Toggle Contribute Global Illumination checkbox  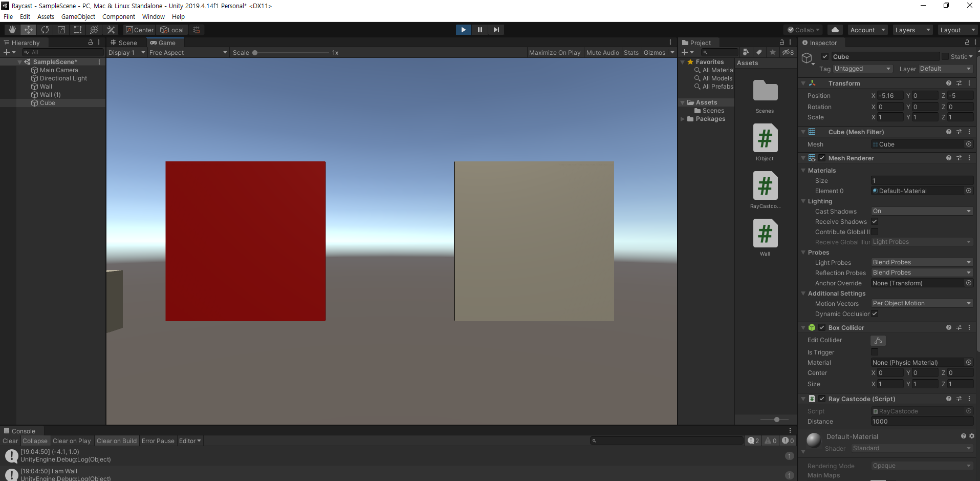click(x=875, y=232)
